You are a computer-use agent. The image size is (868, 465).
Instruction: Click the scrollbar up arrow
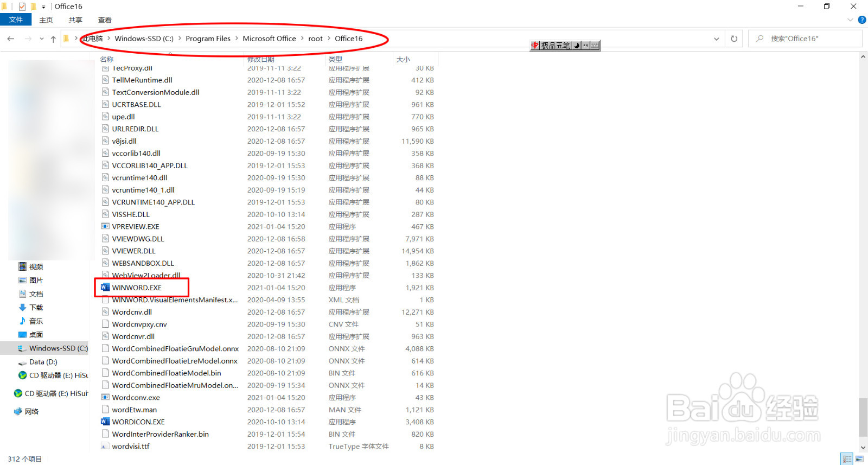pos(863,56)
